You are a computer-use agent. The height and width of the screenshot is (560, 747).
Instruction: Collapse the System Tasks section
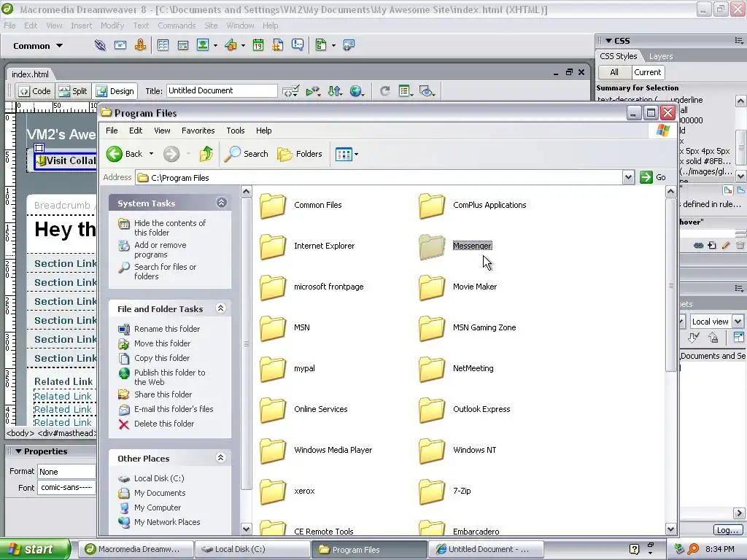[222, 203]
